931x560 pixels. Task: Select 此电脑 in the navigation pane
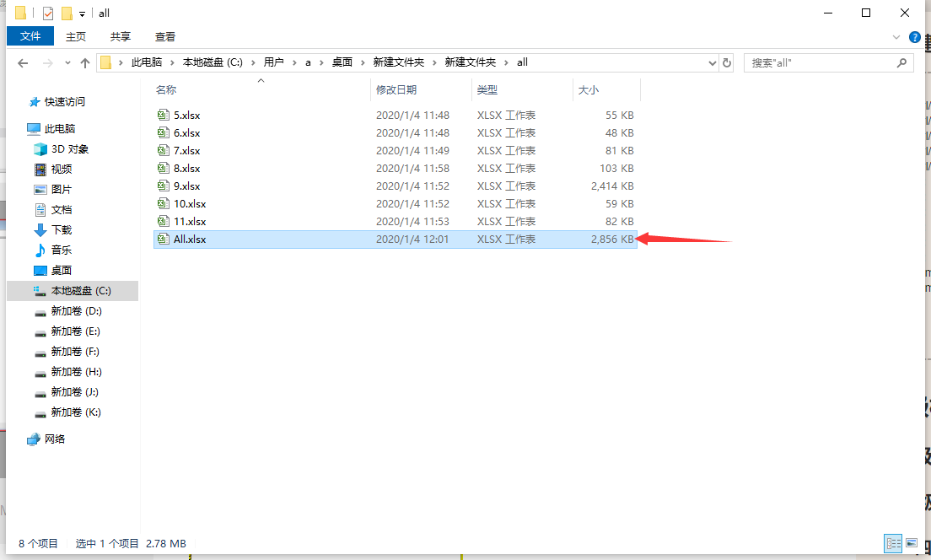(59, 128)
